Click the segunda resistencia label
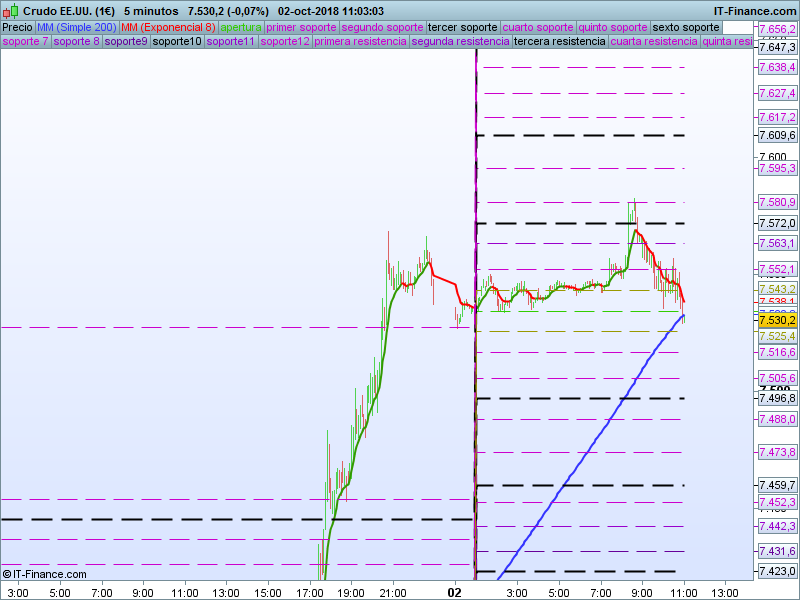Screen dimensions: 800x600 click(460, 41)
